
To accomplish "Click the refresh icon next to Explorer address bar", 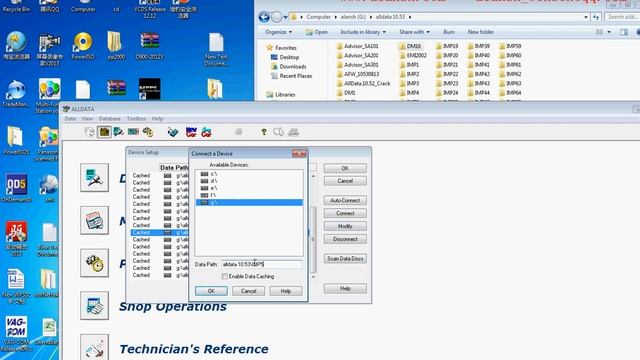I will 596,17.
